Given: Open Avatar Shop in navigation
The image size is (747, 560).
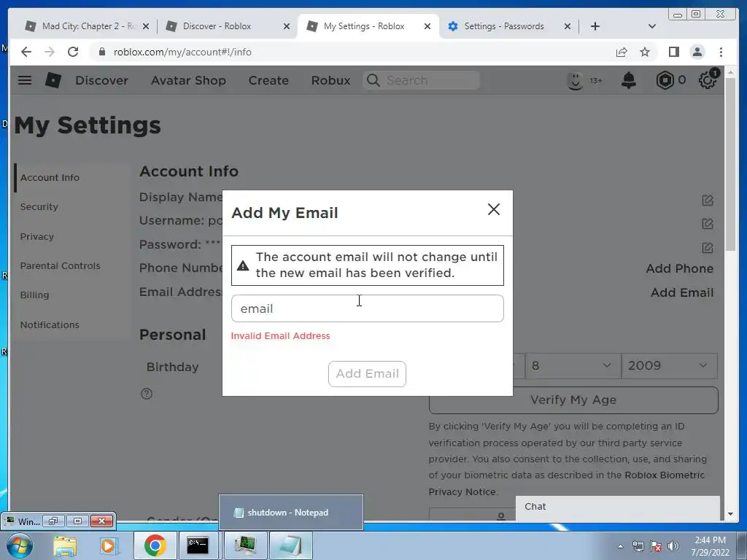Looking at the screenshot, I should click(x=188, y=80).
